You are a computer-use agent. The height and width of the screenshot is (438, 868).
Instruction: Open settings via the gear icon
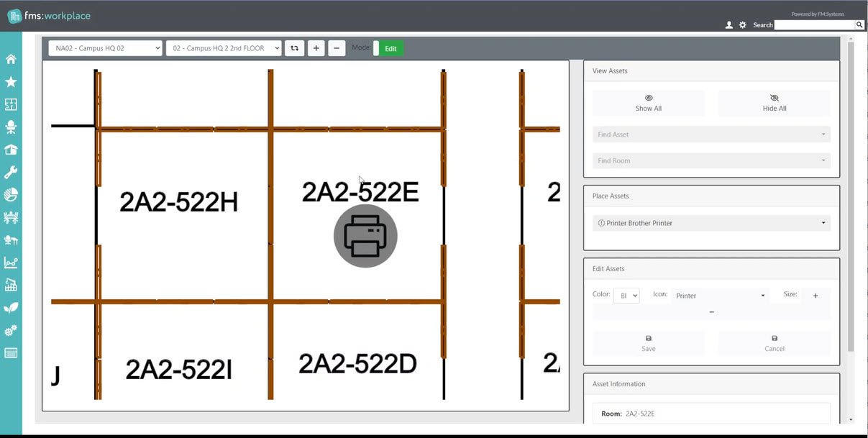(x=742, y=24)
